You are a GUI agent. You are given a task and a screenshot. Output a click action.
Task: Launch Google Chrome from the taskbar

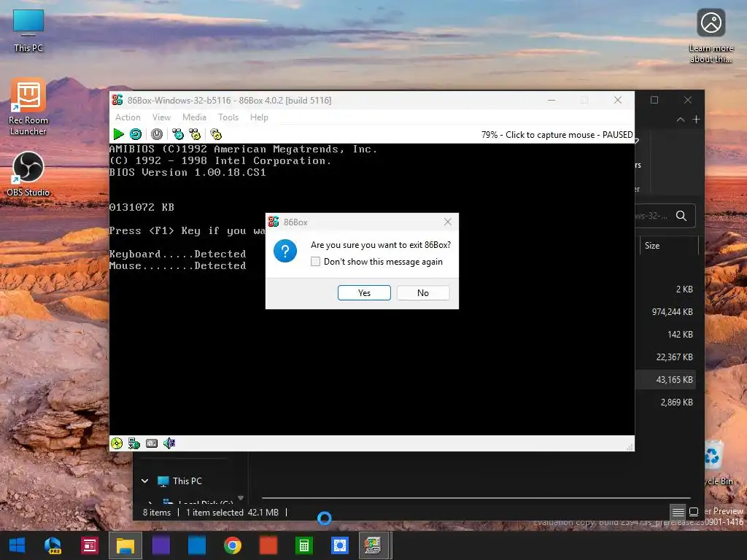click(x=233, y=545)
